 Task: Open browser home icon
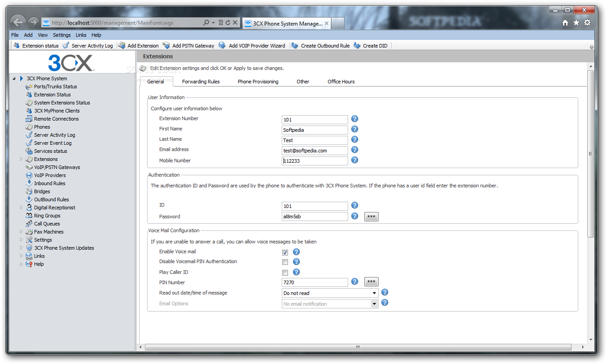(565, 23)
